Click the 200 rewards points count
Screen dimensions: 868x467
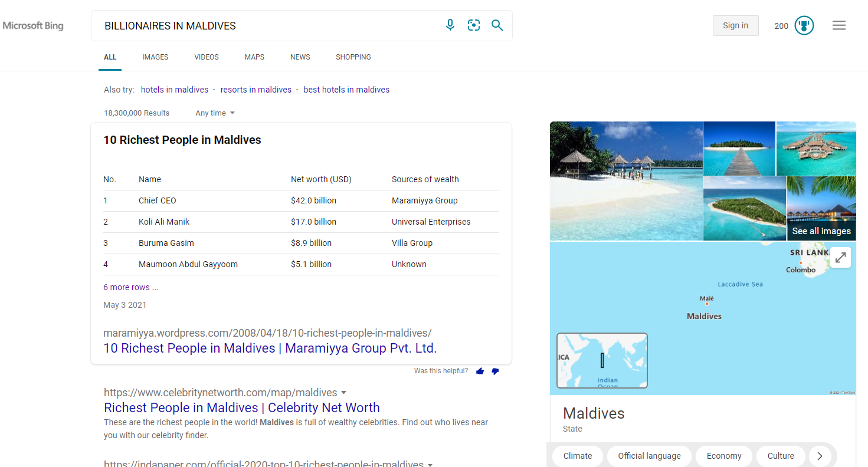pyautogui.click(x=781, y=26)
